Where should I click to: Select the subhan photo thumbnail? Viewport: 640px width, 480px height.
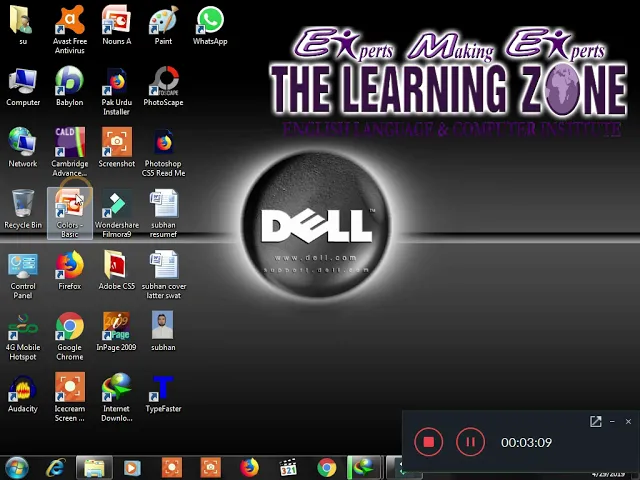pos(163,331)
